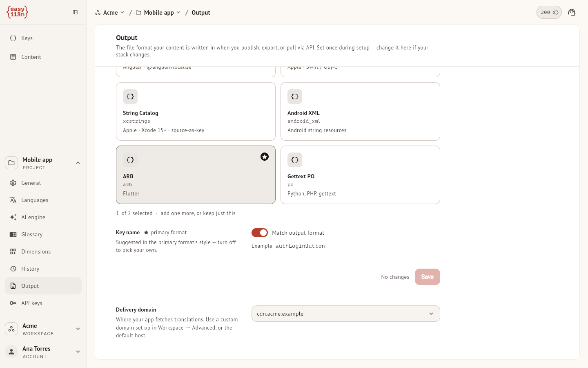
Task: Open Keys in the sidebar
Action: [43, 38]
